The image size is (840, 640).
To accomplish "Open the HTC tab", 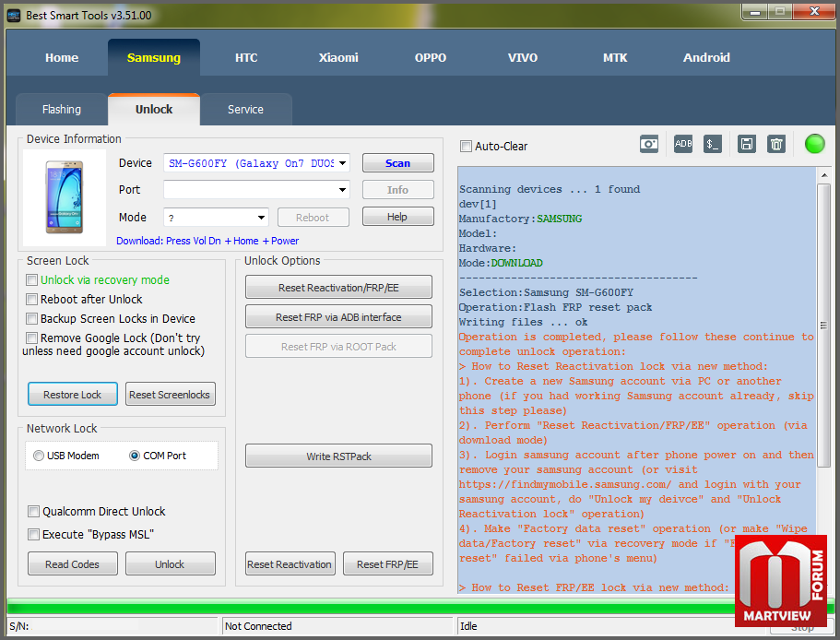I will (246, 58).
